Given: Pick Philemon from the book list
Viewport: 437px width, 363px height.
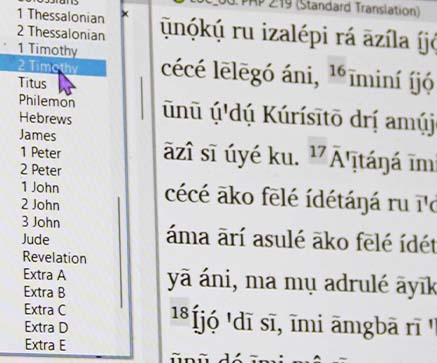Looking at the screenshot, I should pos(47,101).
